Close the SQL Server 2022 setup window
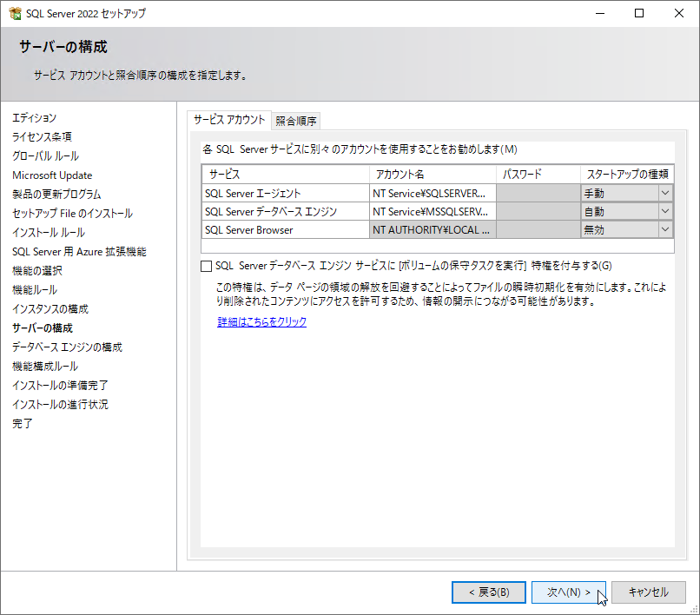Viewport: 700px width, 615px height. coord(678,13)
